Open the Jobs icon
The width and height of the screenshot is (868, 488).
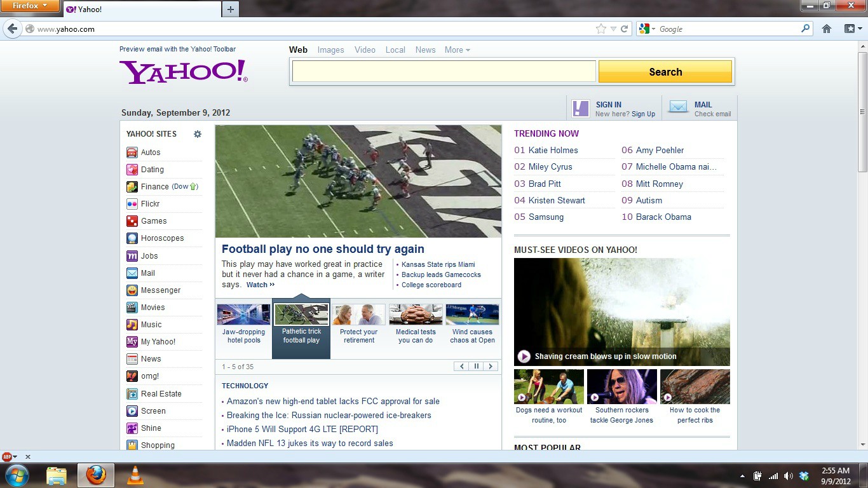[x=132, y=256]
